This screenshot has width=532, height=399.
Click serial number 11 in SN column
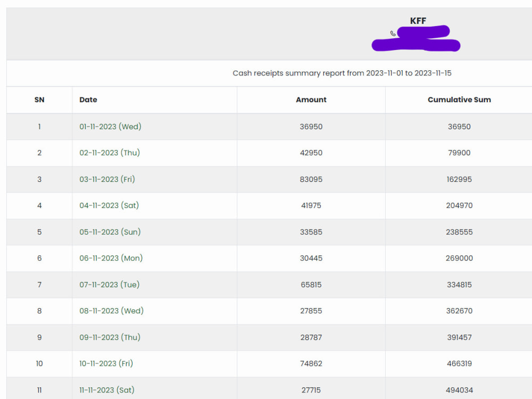point(39,390)
